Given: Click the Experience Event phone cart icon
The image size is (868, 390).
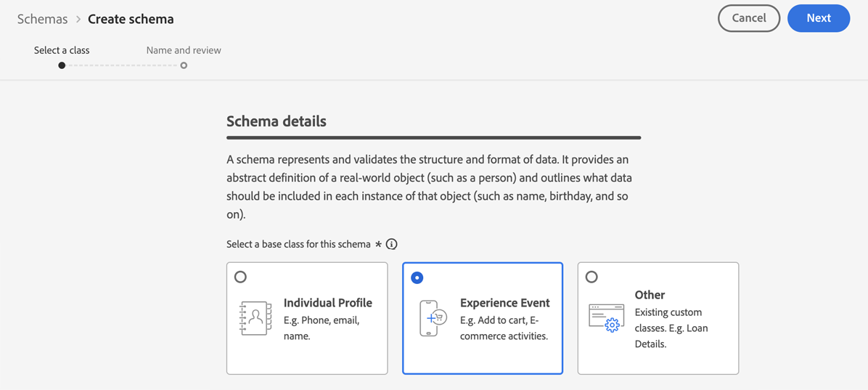Looking at the screenshot, I should [433, 318].
